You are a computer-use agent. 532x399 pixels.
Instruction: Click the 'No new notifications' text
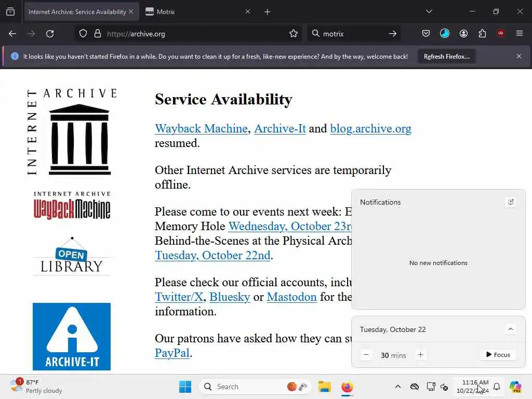coord(438,263)
